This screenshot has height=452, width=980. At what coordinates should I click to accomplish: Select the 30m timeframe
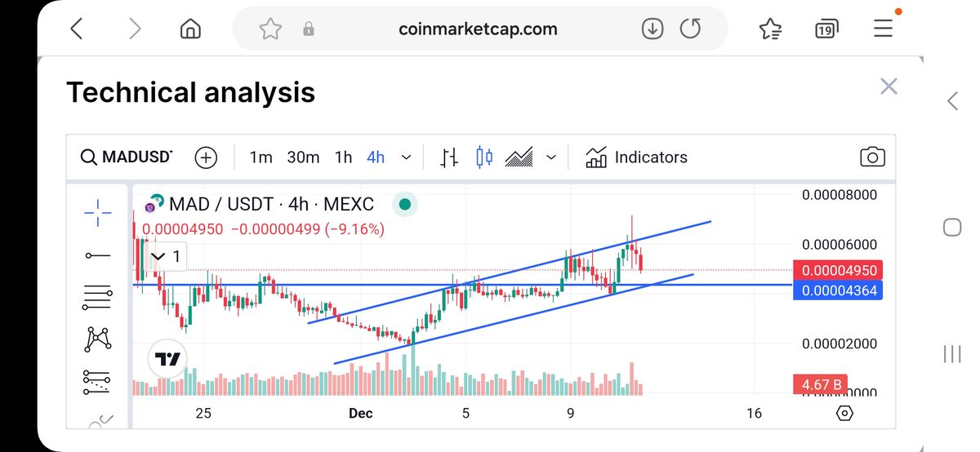(303, 157)
